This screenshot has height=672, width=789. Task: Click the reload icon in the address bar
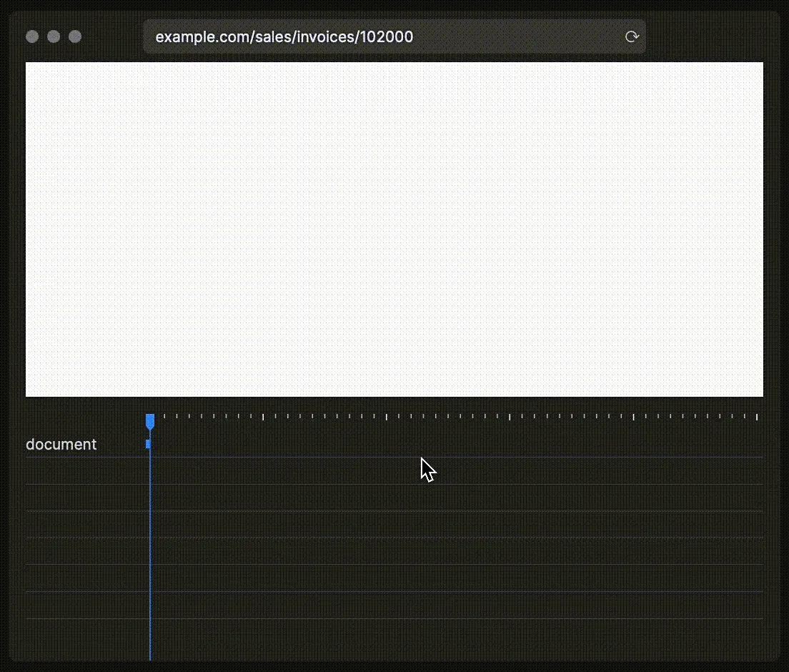tap(632, 36)
